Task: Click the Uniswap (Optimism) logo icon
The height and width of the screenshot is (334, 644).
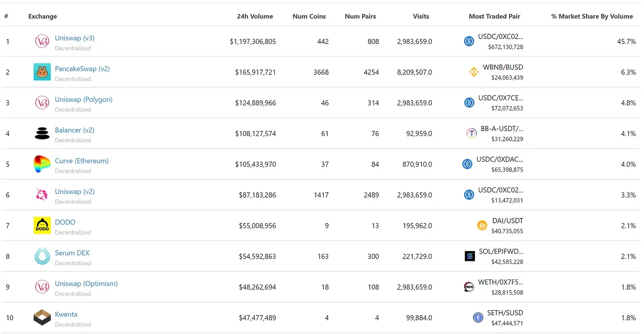Action: pos(42,287)
